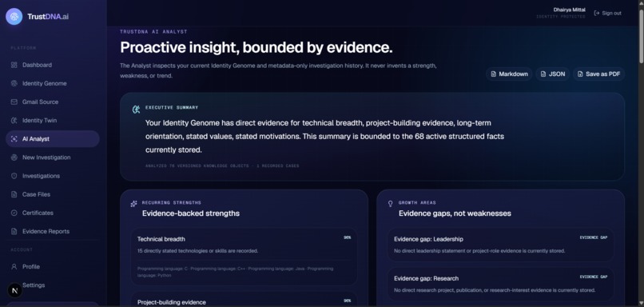Sign out of the account
Screen dimensions: 644x307
pyautogui.click(x=608, y=13)
